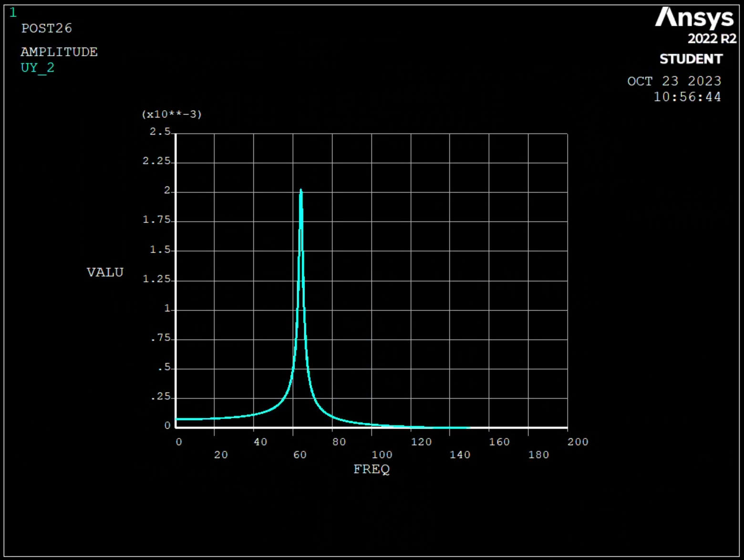Viewport: 744px width, 560px height.
Task: Click the POST26 label text
Action: pyautogui.click(x=47, y=29)
